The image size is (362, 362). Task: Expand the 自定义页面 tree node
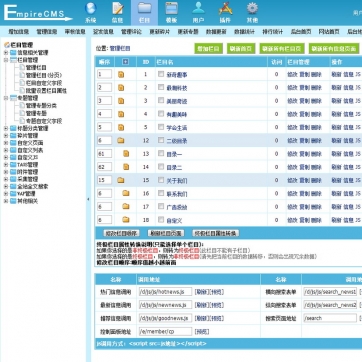6,143
